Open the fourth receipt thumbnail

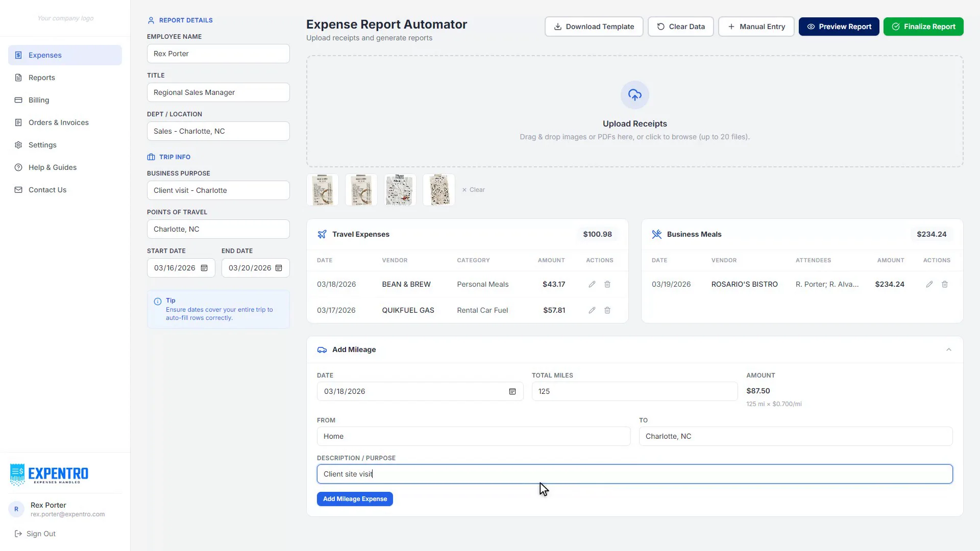point(439,190)
